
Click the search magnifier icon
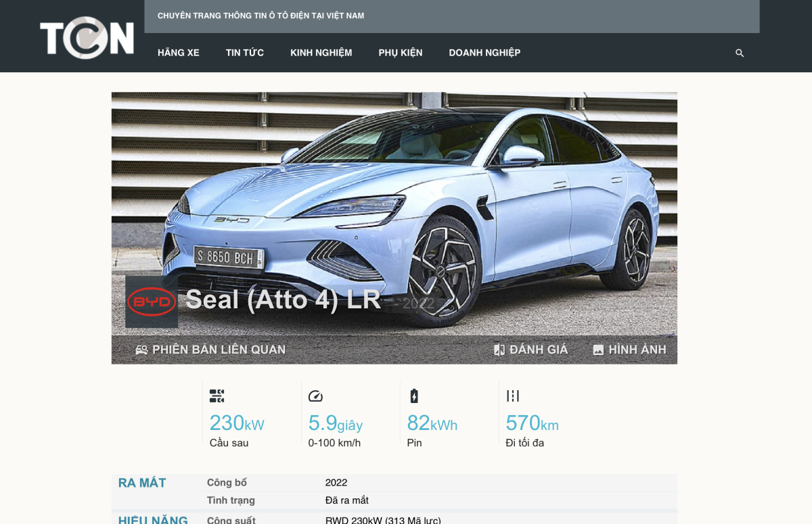pos(740,53)
